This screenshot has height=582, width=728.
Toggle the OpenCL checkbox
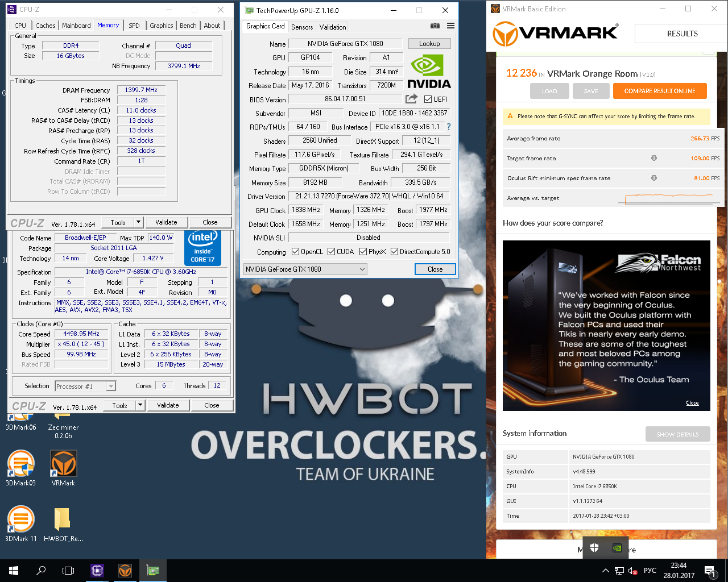pyautogui.click(x=295, y=251)
